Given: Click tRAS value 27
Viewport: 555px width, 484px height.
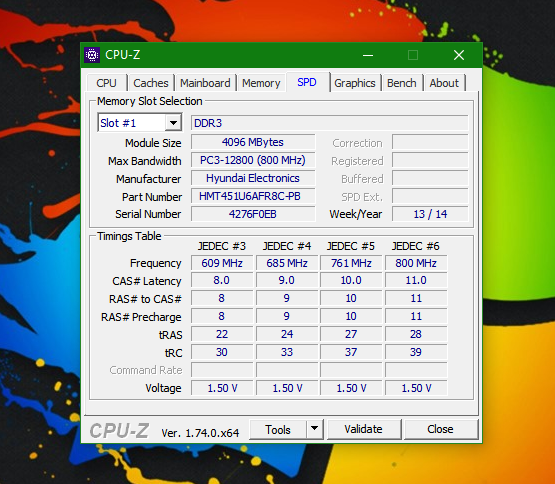Looking at the screenshot, I should click(x=351, y=334).
